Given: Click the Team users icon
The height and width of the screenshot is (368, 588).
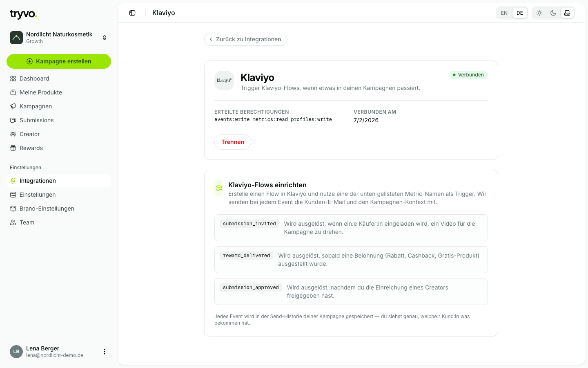Looking at the screenshot, I should pos(13,222).
